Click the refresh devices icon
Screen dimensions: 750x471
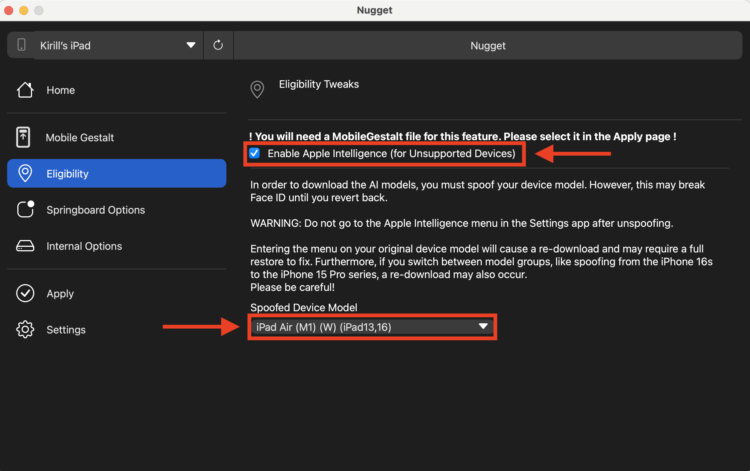pyautogui.click(x=218, y=45)
